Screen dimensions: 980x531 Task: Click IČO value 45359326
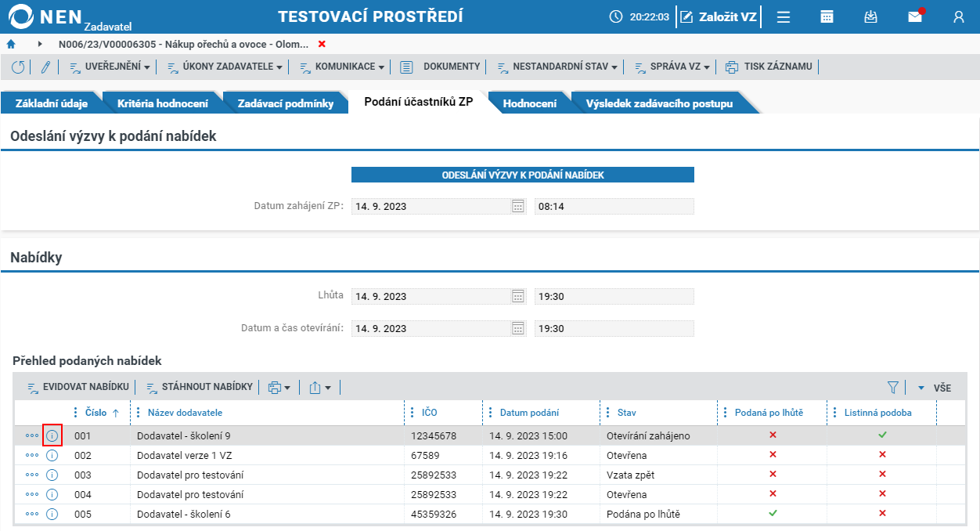[x=434, y=514]
